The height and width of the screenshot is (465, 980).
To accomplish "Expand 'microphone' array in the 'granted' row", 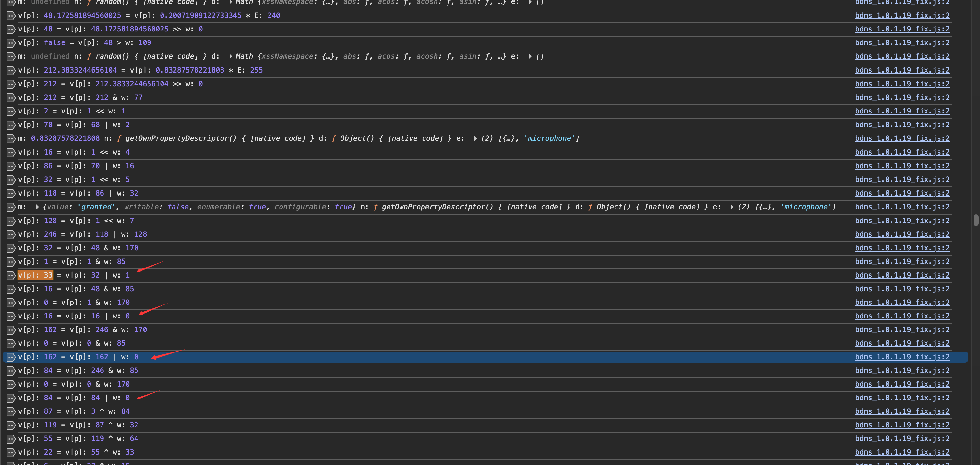I will [732, 207].
